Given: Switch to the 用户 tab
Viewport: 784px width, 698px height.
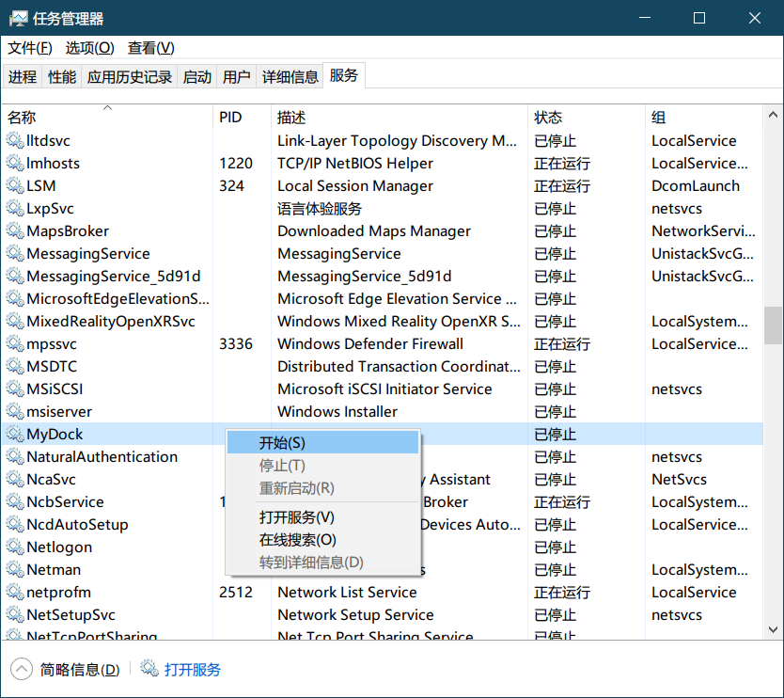Looking at the screenshot, I should pyautogui.click(x=237, y=76).
